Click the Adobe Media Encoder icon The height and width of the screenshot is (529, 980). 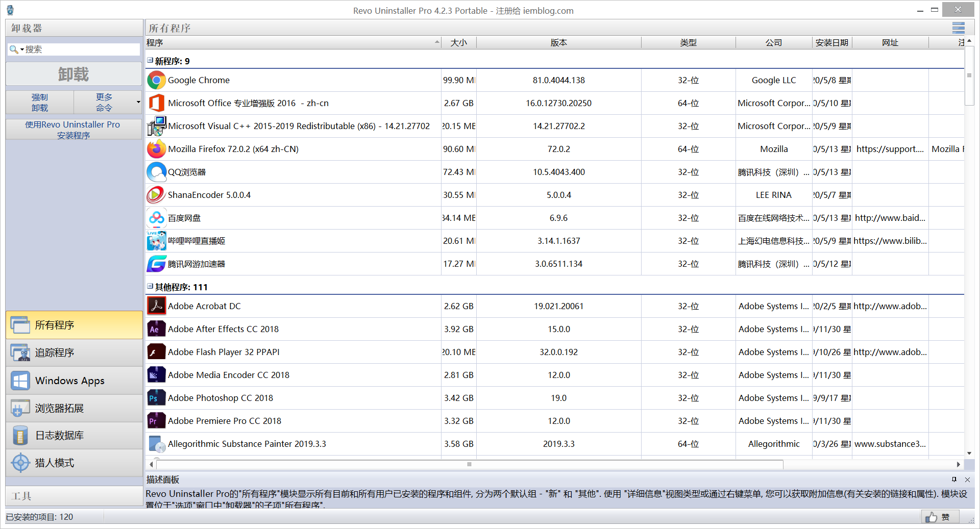point(157,375)
